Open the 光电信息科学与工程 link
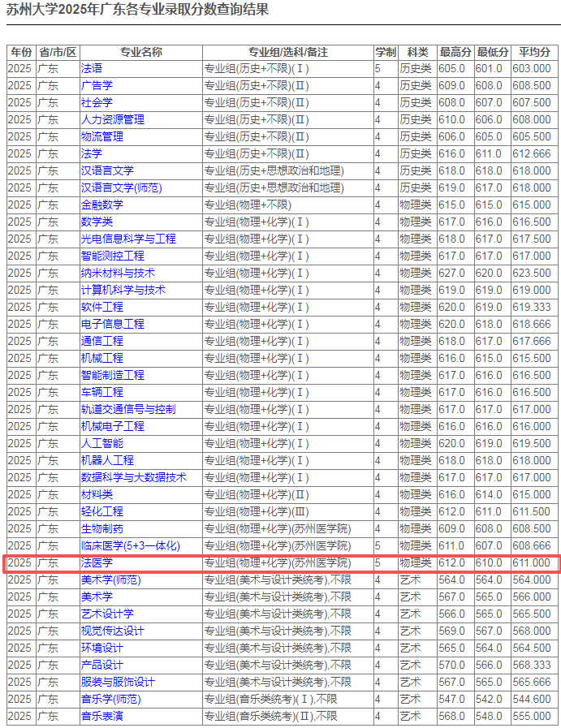The width and height of the screenshot is (561, 728). click(127, 239)
